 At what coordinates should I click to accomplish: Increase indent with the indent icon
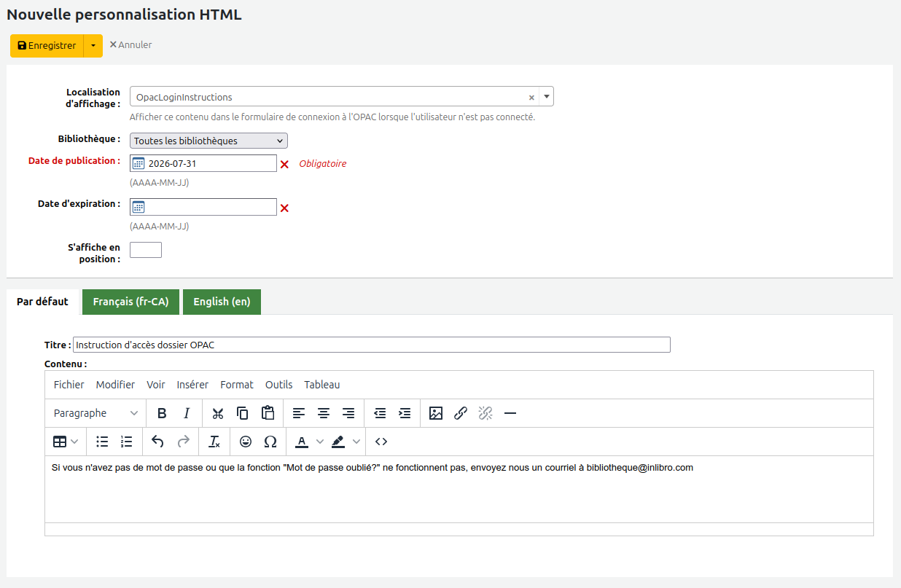tap(405, 413)
